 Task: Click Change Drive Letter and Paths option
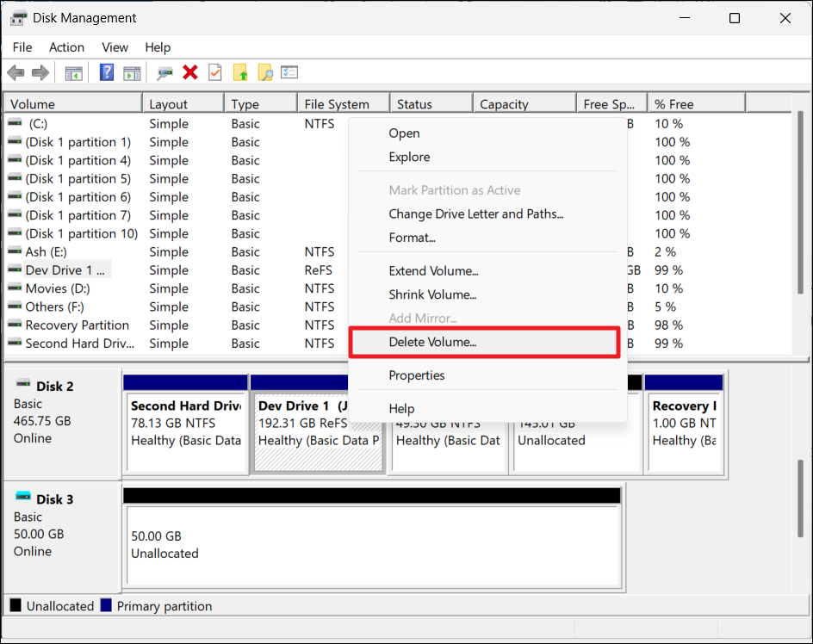click(475, 214)
